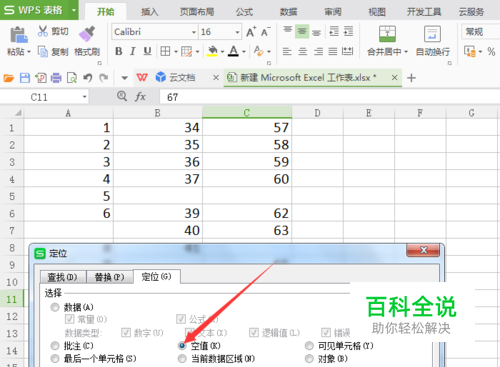This screenshot has height=367, width=500.
Task: Click the cell borders icon
Action: [x=165, y=51]
